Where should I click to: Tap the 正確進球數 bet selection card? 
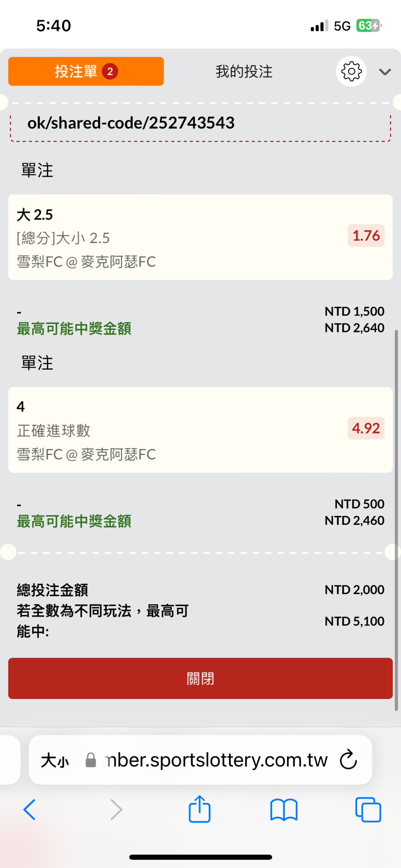(178, 430)
